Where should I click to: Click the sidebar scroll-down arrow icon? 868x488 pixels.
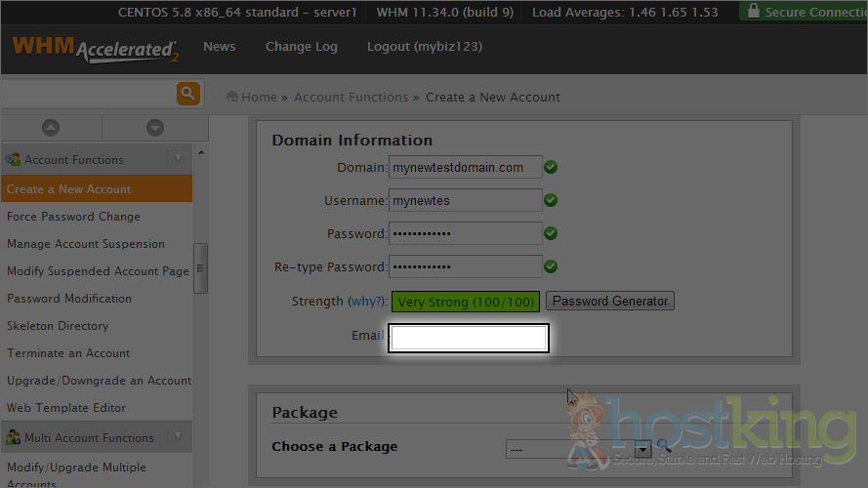[x=154, y=128]
